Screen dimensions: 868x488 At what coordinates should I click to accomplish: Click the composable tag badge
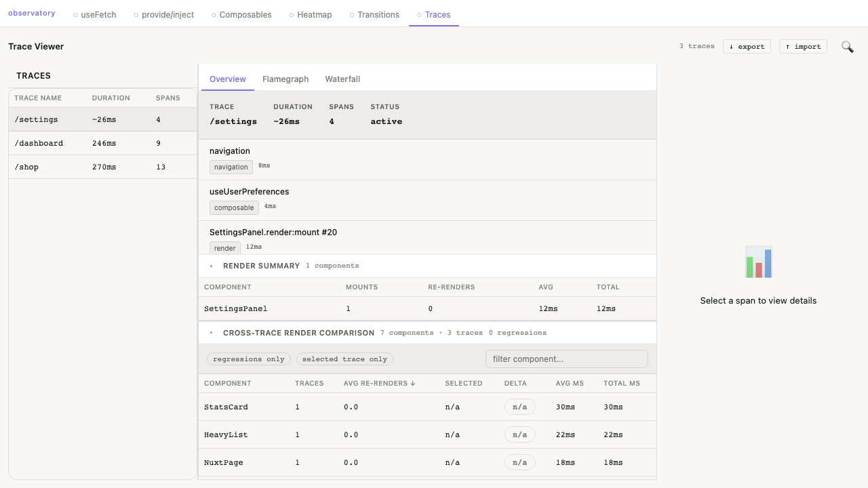[234, 207]
